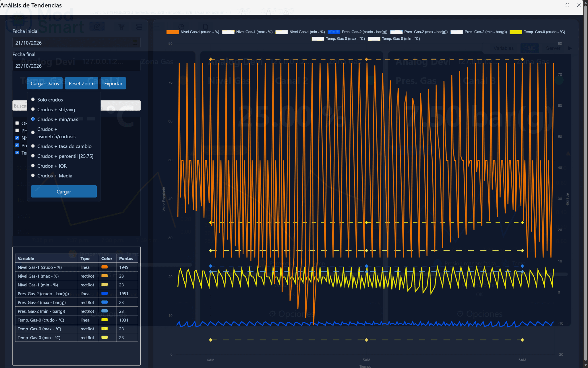The height and width of the screenshot is (368, 588).
Task: Toggle the PH variable checkbox
Action: coord(17,131)
